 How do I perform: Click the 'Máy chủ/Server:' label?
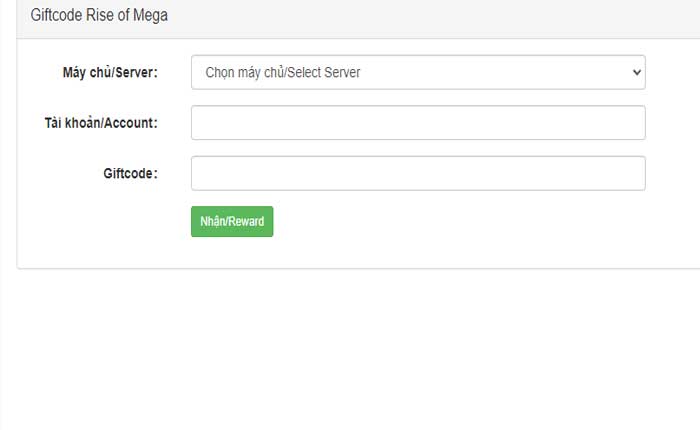pos(110,72)
